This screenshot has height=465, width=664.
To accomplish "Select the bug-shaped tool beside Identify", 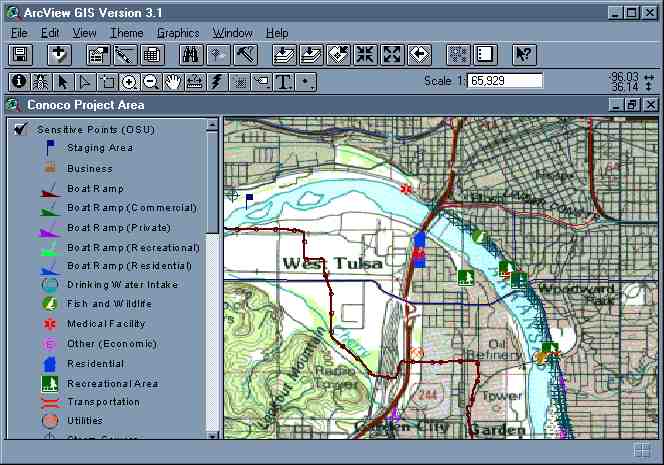I will coord(42,82).
